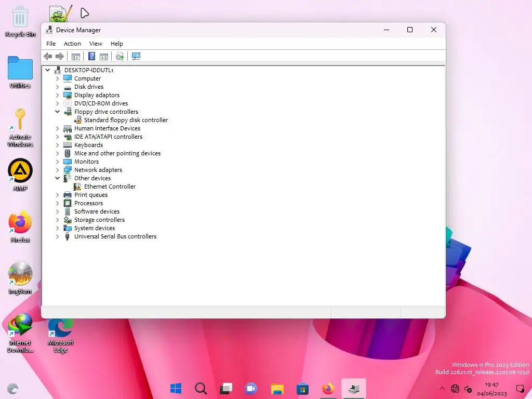Select the Processors category
The height and width of the screenshot is (399, 532).
point(88,203)
